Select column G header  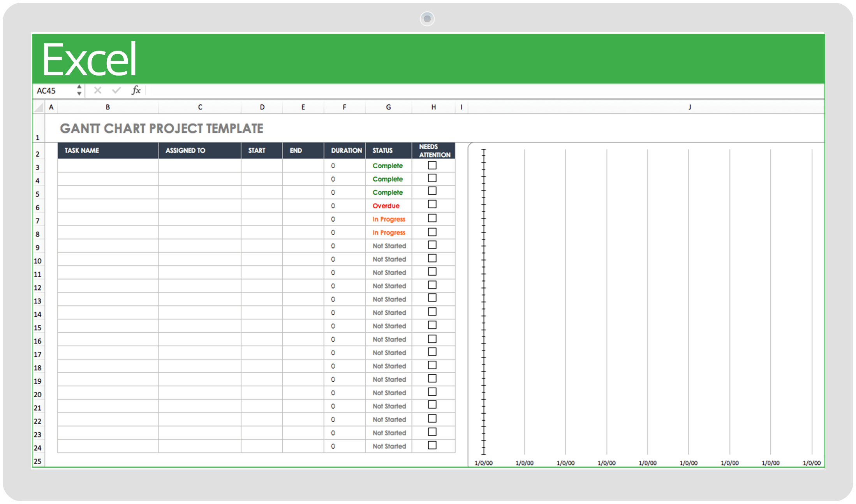[x=388, y=107]
